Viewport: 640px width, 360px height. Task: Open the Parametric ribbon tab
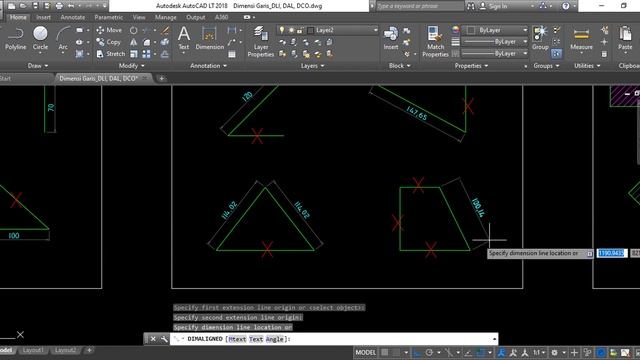tap(108, 17)
